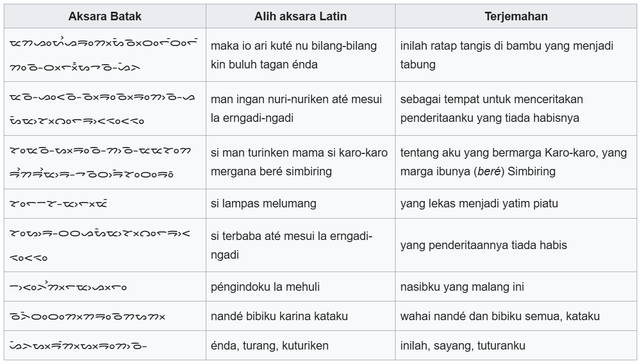
Task: Click the 'maka io ari kuté' text cell
Action: point(293,55)
